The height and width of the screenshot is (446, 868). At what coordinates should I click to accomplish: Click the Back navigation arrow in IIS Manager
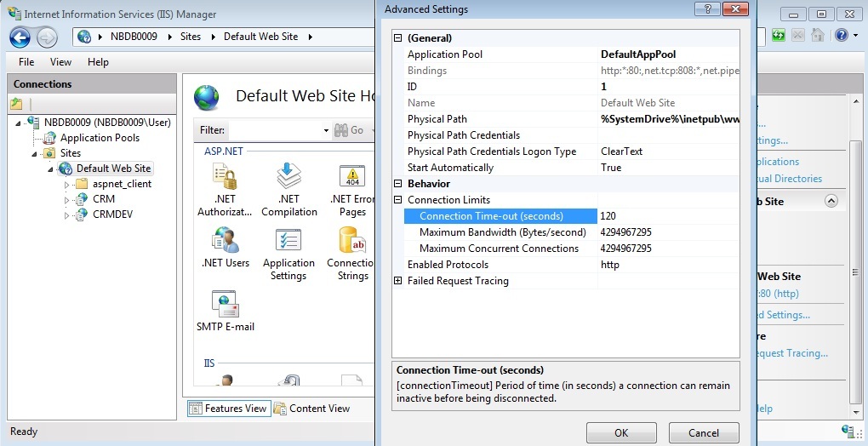click(20, 37)
